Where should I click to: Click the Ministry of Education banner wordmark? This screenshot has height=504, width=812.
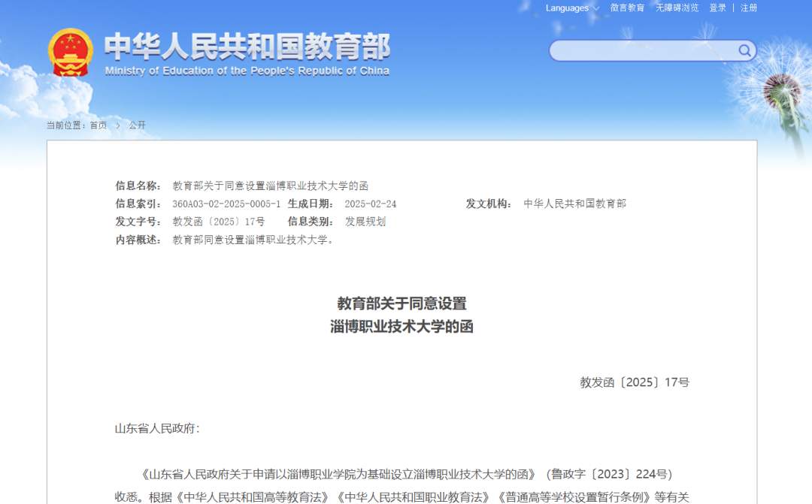248,47
